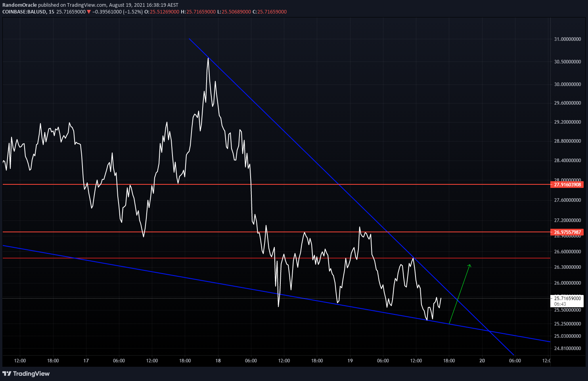Click the 27.60000000 price axis label
The image size is (588, 381).
pyautogui.click(x=567, y=200)
